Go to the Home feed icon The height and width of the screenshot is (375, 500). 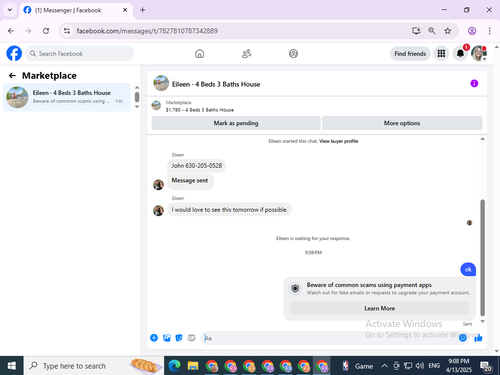tap(199, 53)
